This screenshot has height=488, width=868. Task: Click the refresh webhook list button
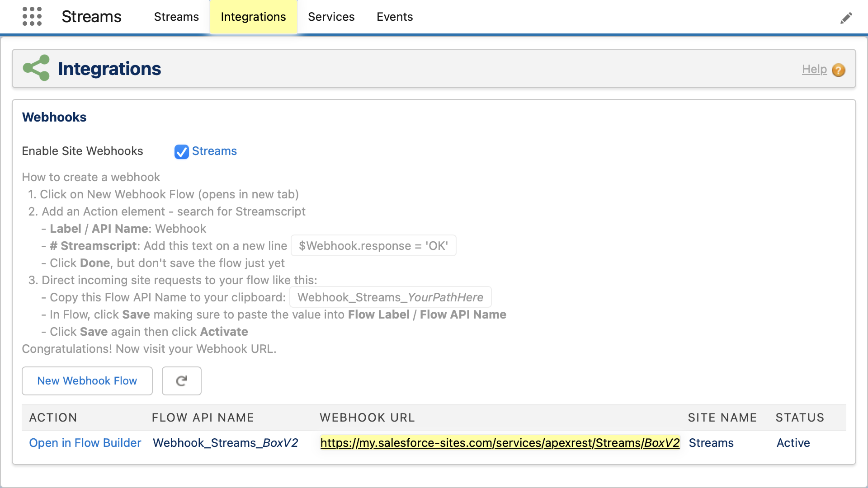coord(182,381)
